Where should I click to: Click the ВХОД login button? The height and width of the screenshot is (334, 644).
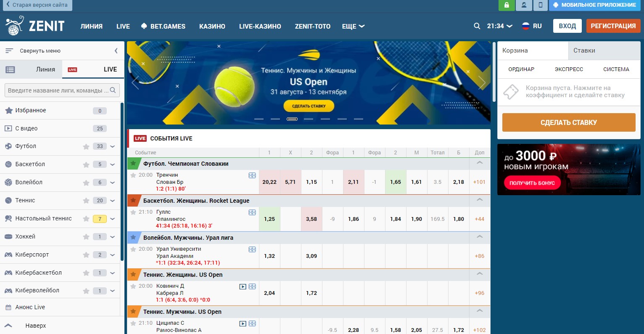click(x=567, y=26)
